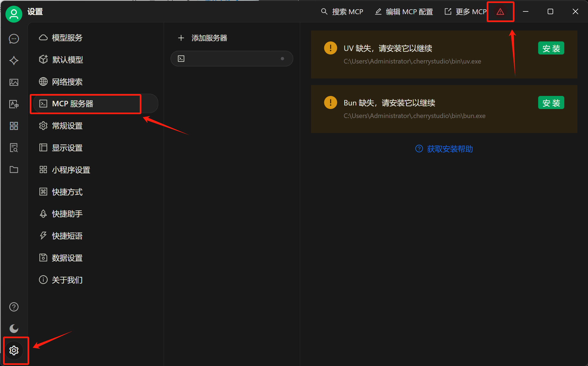Install UV with the 安装 button
Image resolution: width=588 pixels, height=366 pixels.
551,48
